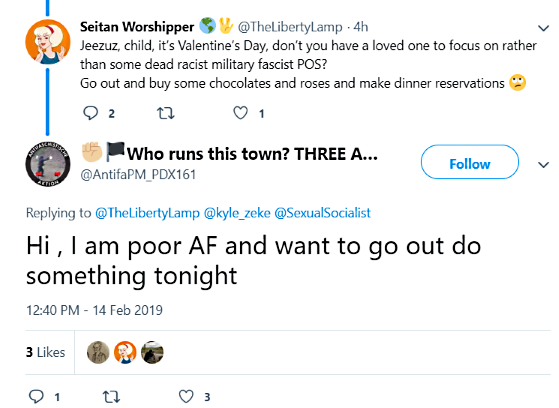Reply icon on the main tweet

click(x=36, y=396)
